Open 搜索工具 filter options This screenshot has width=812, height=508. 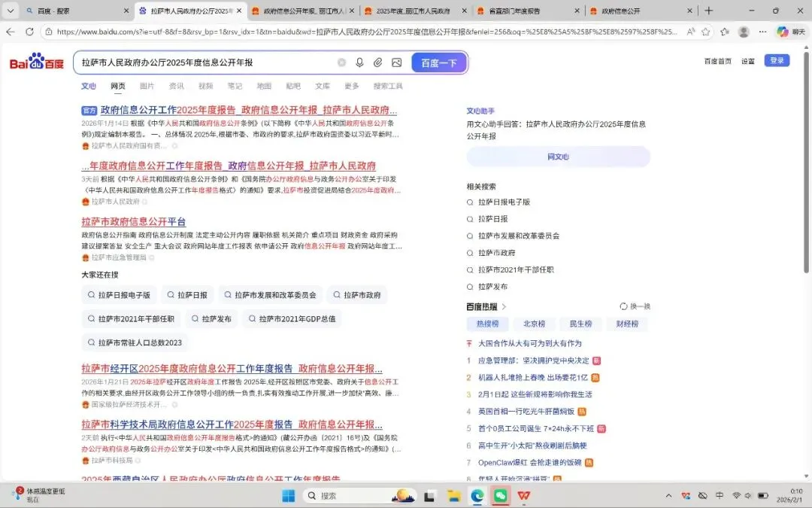[388, 86]
